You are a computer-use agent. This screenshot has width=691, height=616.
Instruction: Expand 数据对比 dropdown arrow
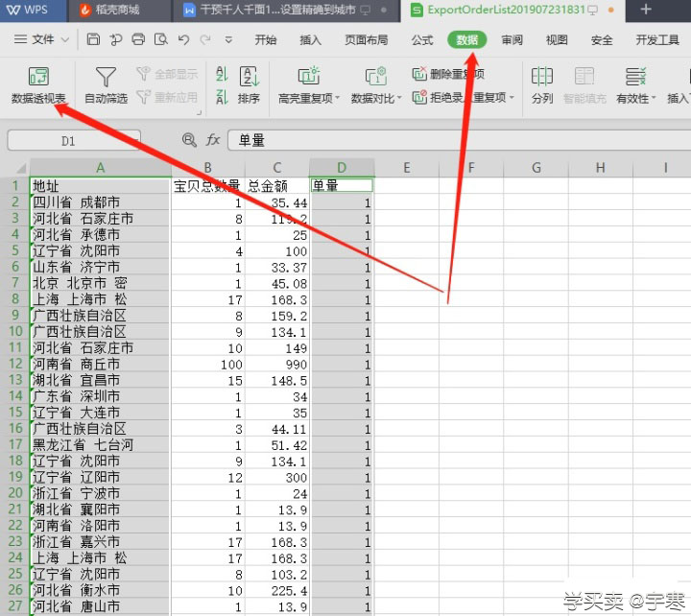pyautogui.click(x=399, y=97)
